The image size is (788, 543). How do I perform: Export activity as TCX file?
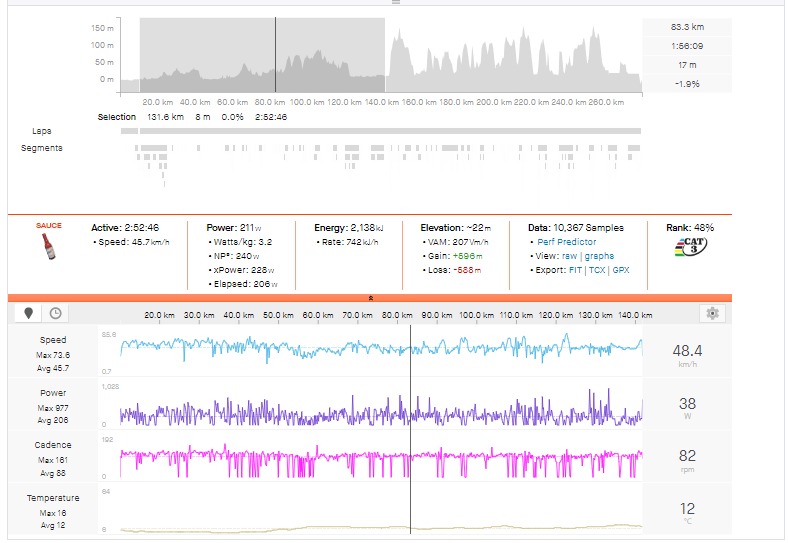597,270
